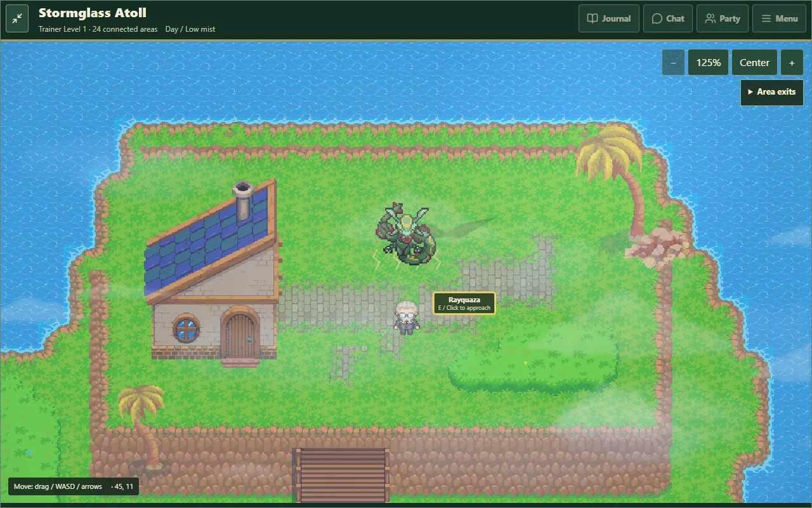Click the exit fullscreen collapse icon
This screenshot has height=508, width=812.
(17, 18)
